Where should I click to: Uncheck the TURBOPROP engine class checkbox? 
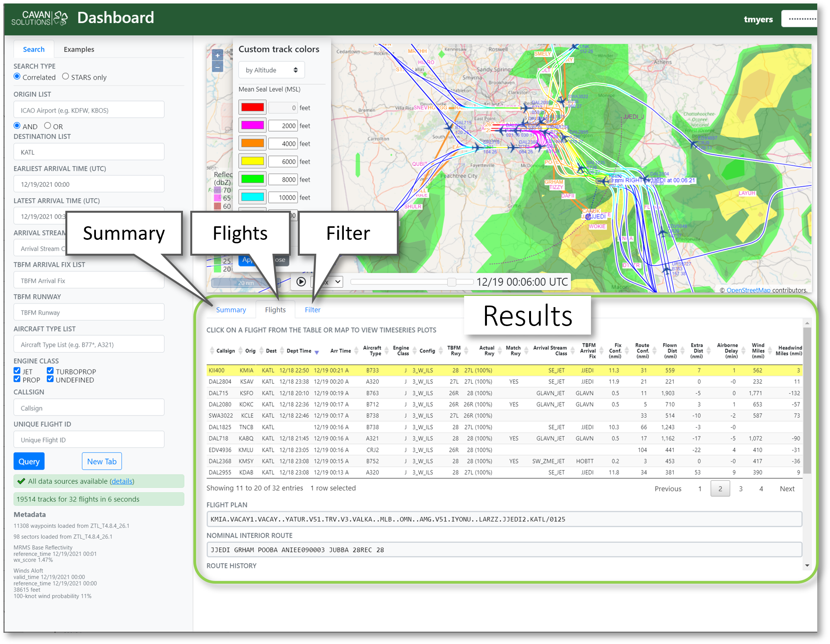50,371
